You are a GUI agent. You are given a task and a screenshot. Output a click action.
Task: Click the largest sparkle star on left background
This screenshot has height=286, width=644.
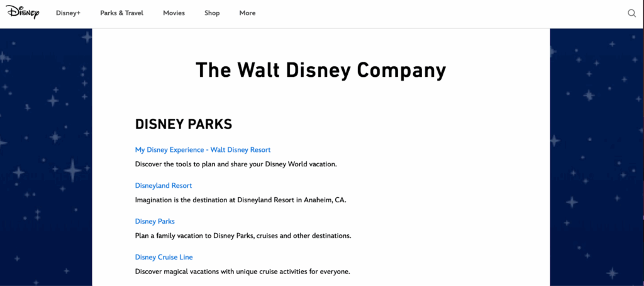pos(73,169)
